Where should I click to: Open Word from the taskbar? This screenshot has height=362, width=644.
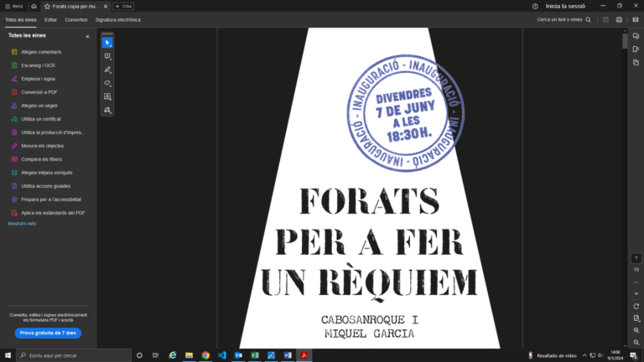click(x=288, y=355)
